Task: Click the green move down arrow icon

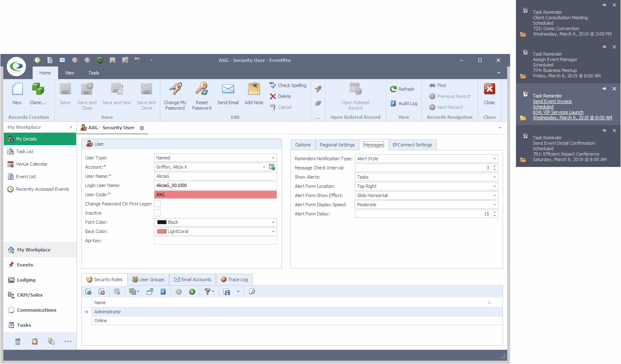Action: point(192,292)
